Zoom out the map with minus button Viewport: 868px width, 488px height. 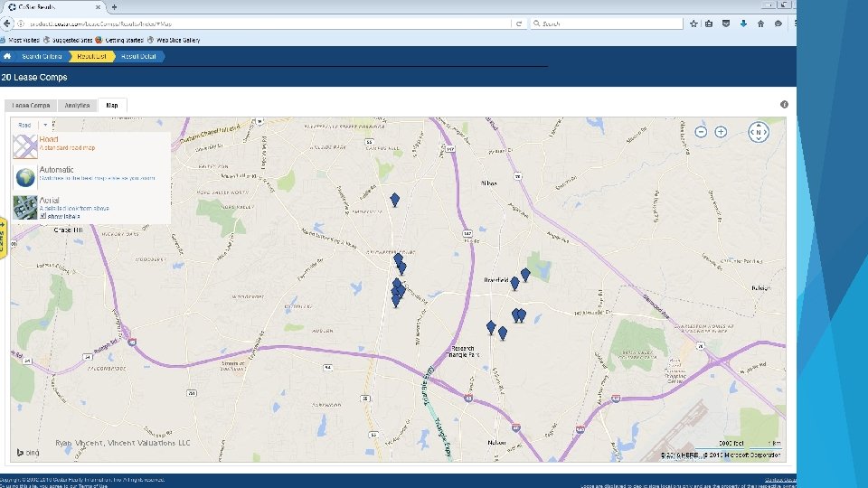701,132
